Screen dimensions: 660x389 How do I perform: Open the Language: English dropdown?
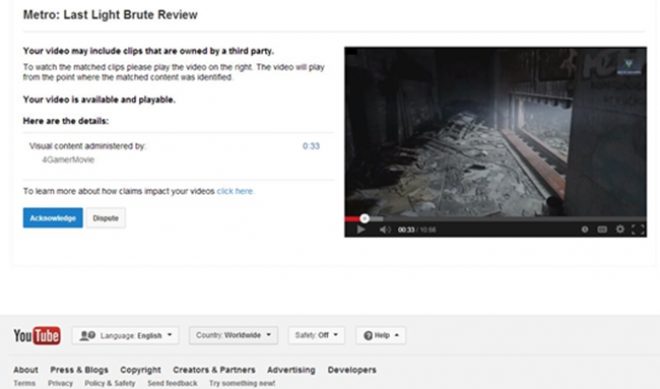tap(125, 336)
